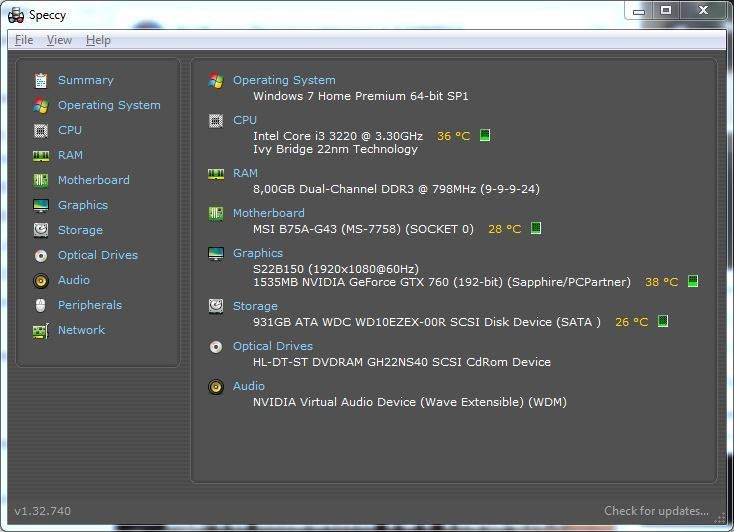
Task: Select Storage in the sidebar
Action: (80, 230)
